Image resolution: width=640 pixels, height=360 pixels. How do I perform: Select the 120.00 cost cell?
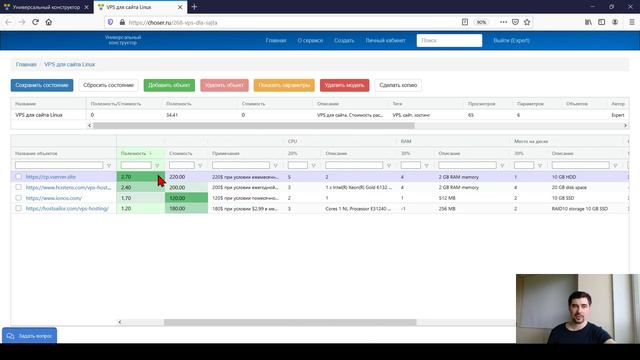pos(186,198)
